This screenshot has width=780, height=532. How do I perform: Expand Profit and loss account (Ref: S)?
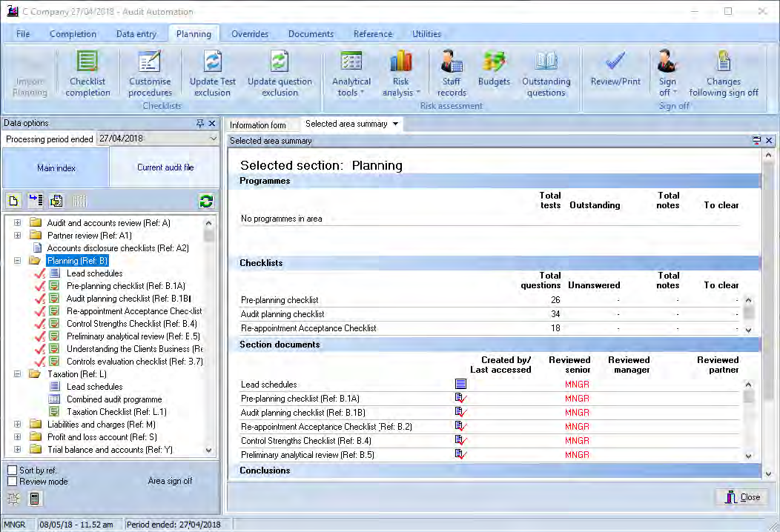point(17,437)
